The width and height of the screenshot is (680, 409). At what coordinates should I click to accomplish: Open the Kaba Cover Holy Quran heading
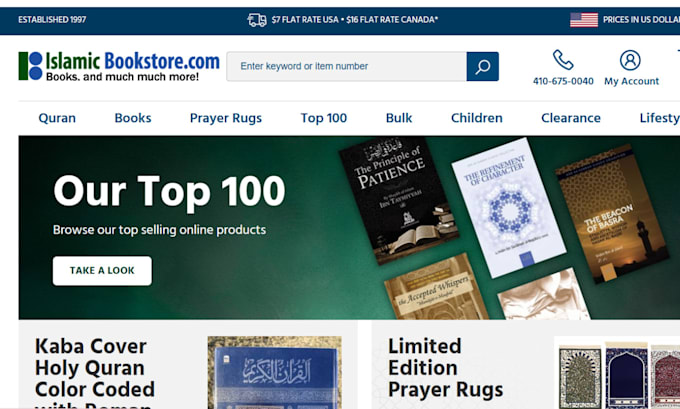[95, 373]
